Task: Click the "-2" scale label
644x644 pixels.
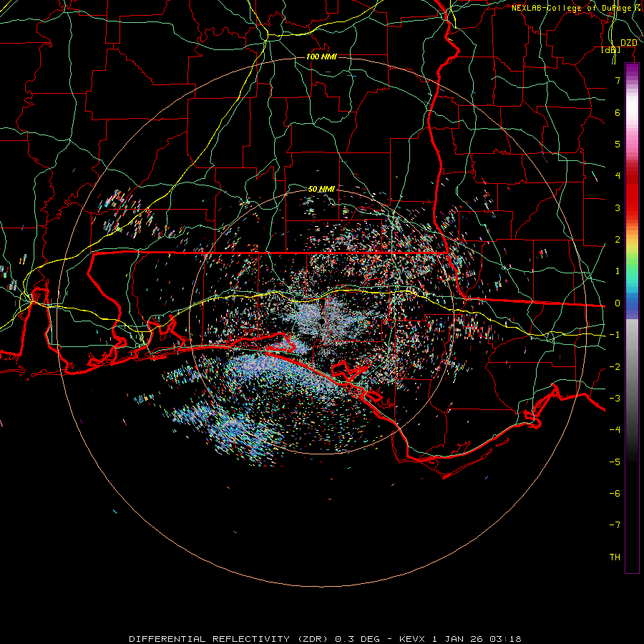Action: pos(615,367)
